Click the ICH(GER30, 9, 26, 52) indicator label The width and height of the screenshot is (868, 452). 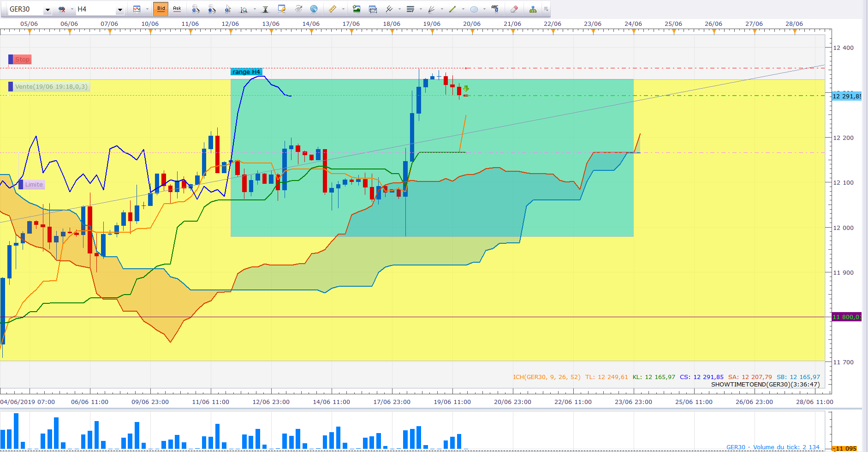(547, 377)
